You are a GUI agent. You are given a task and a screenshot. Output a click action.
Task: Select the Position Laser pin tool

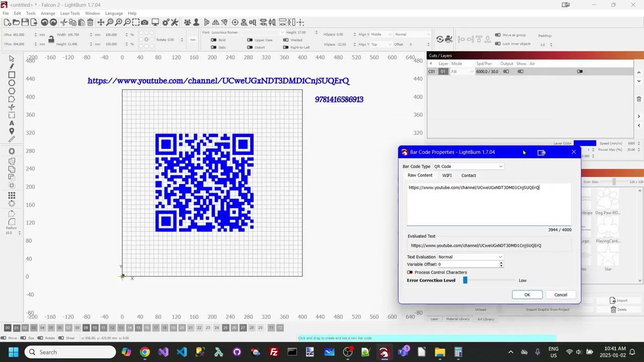click(x=12, y=131)
